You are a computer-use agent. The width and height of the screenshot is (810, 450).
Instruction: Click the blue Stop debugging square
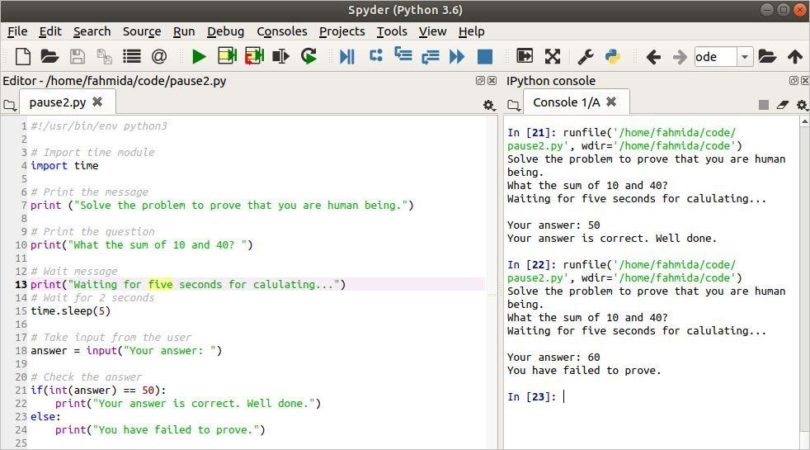pos(484,57)
